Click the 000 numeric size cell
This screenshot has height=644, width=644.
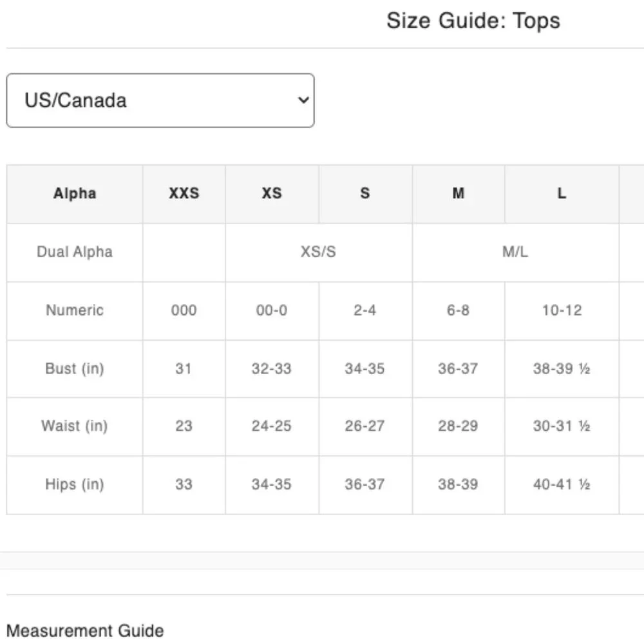pos(184,310)
